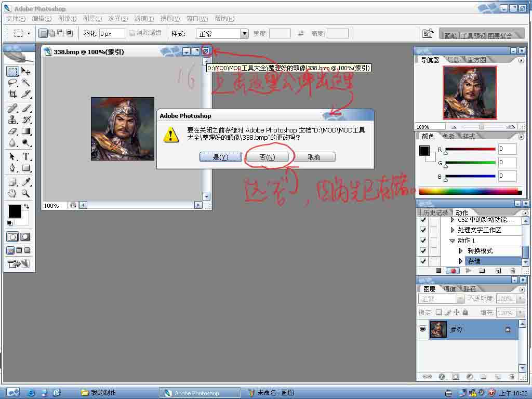The width and height of the screenshot is (532, 399).
Task: Click 取消 to cancel closing
Action: pos(314,157)
